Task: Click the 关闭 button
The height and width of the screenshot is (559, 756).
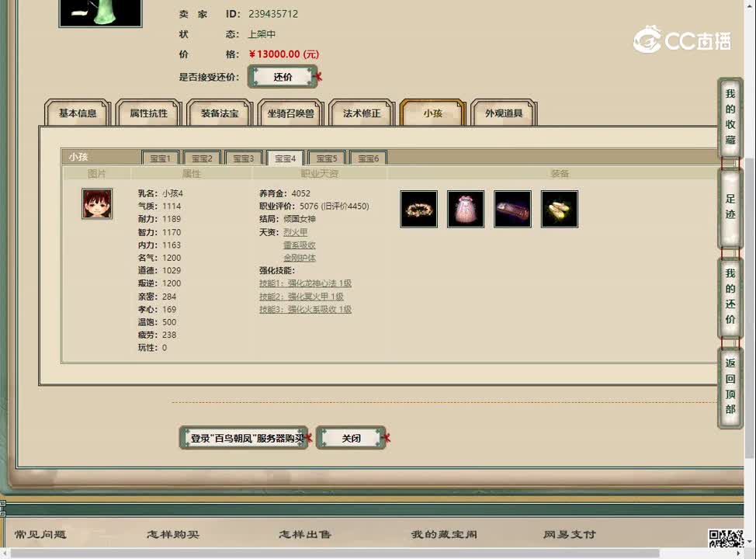Action: pyautogui.click(x=351, y=438)
